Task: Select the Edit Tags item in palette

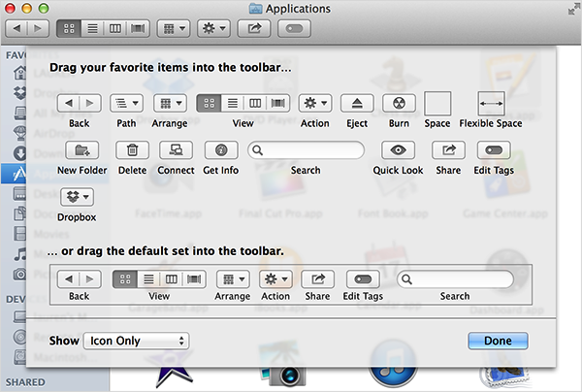Action: 494,150
